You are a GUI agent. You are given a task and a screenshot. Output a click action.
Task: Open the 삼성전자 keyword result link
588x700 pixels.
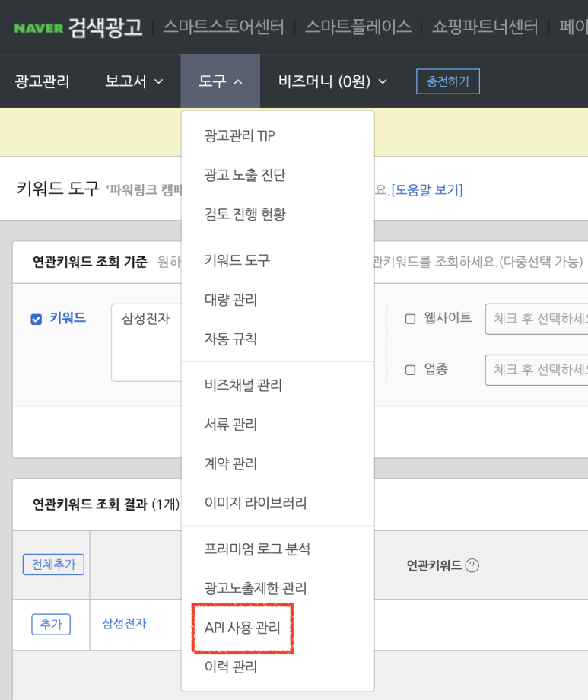124,624
